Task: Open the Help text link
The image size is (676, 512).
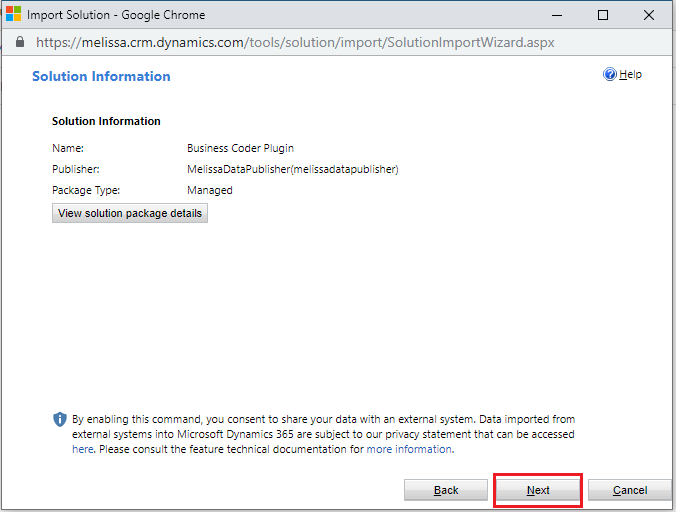Action: point(630,75)
